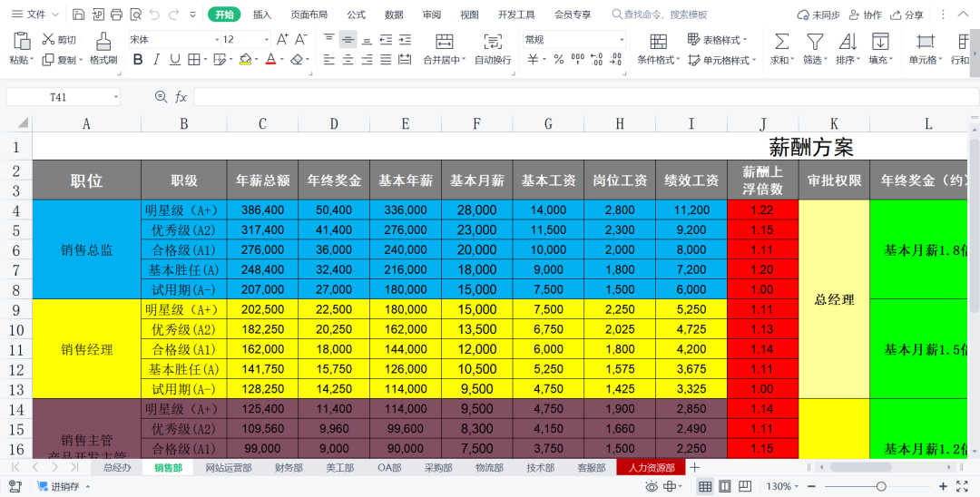
Task: Toggle italic text formatting
Action: pyautogui.click(x=156, y=60)
